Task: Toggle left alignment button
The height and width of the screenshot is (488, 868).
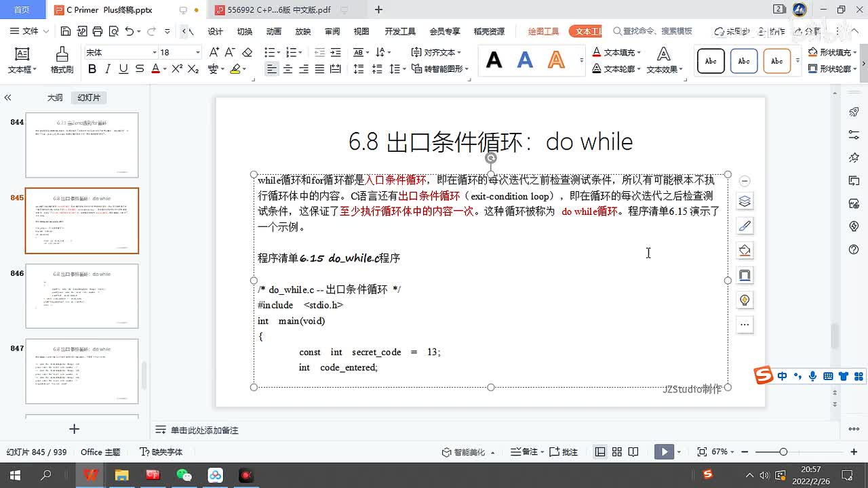Action: 271,68
